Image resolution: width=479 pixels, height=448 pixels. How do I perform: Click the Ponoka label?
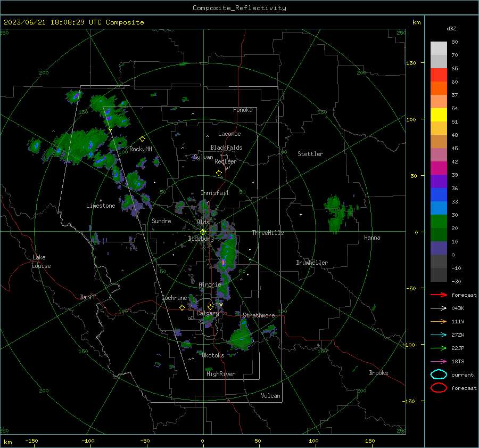pyautogui.click(x=243, y=110)
